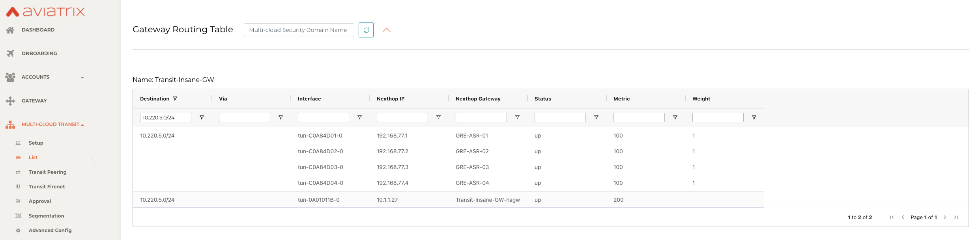Open Nexthop IP column filter options
The width and height of the screenshot is (980, 240).
click(x=438, y=117)
